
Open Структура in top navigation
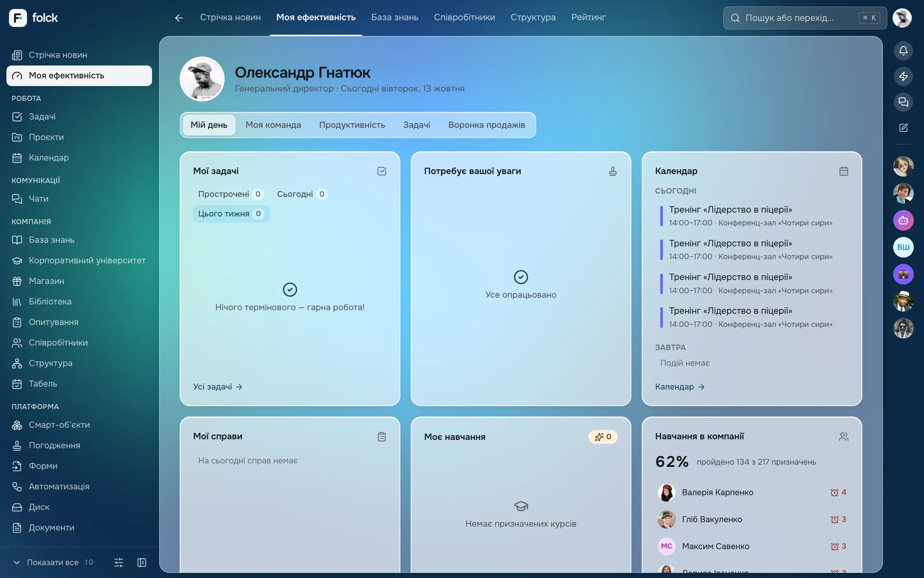click(x=533, y=18)
